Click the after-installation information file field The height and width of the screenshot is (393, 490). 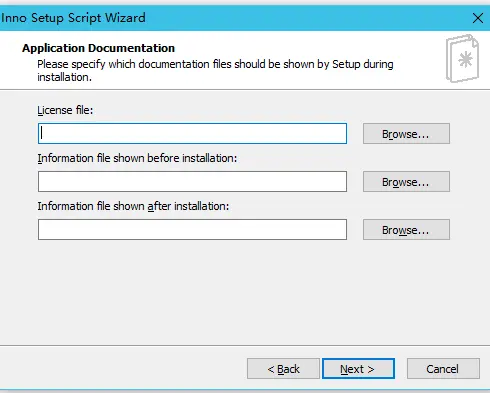click(x=192, y=230)
